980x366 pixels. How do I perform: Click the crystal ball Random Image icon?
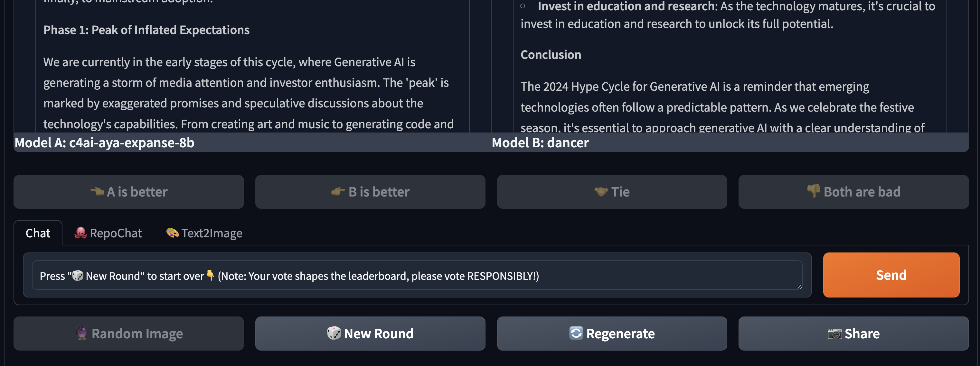(81, 333)
